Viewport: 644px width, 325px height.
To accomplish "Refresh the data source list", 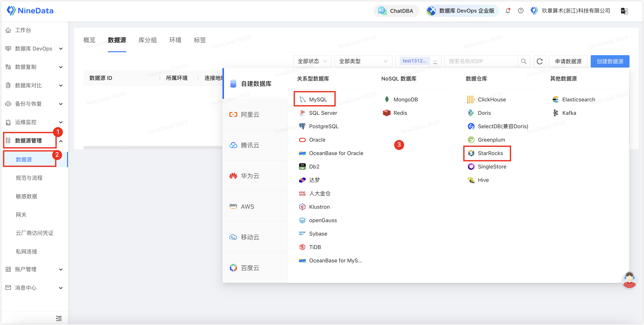I will pyautogui.click(x=540, y=61).
